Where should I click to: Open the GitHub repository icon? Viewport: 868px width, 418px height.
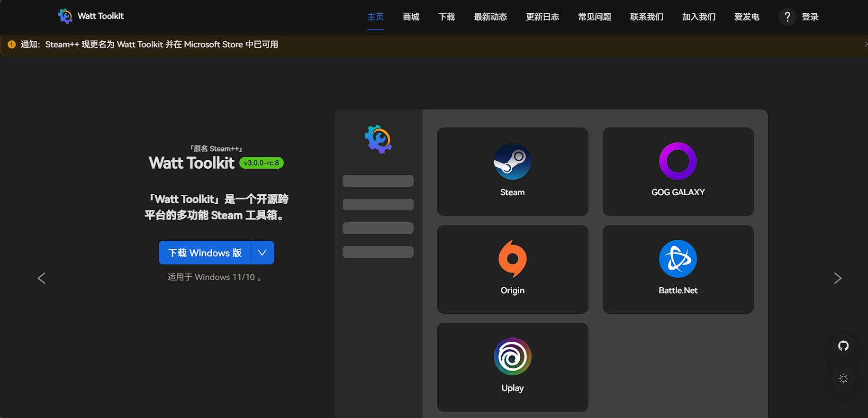(843, 345)
